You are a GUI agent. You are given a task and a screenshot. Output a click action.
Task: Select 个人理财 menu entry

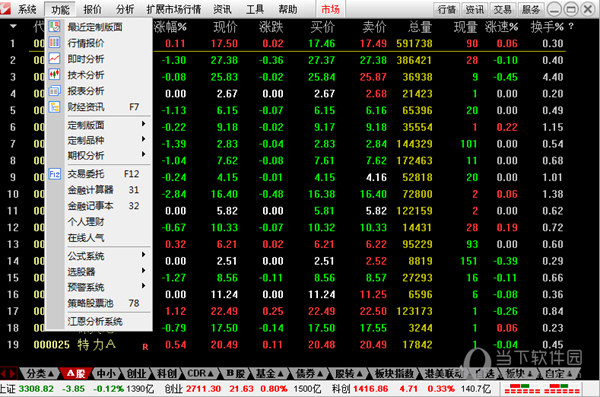tap(99, 222)
